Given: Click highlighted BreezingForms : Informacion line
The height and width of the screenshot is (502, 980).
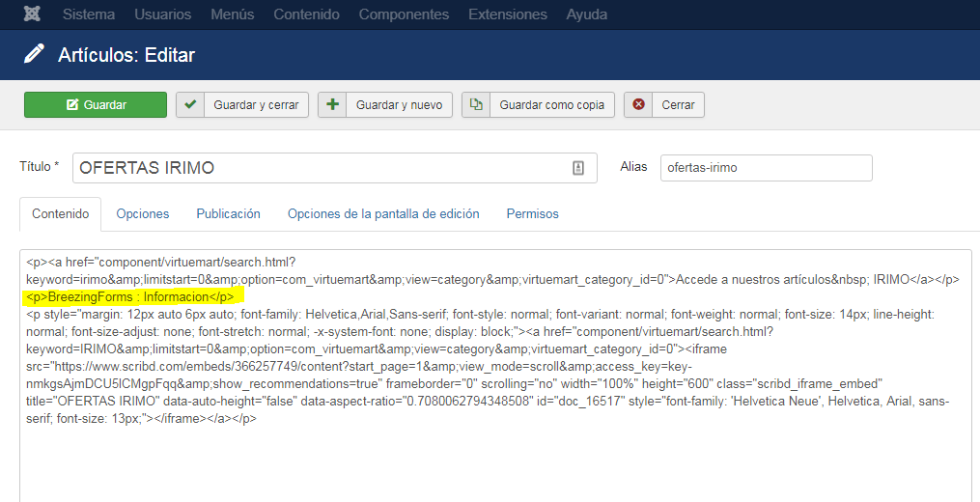Looking at the screenshot, I should pos(130,297).
